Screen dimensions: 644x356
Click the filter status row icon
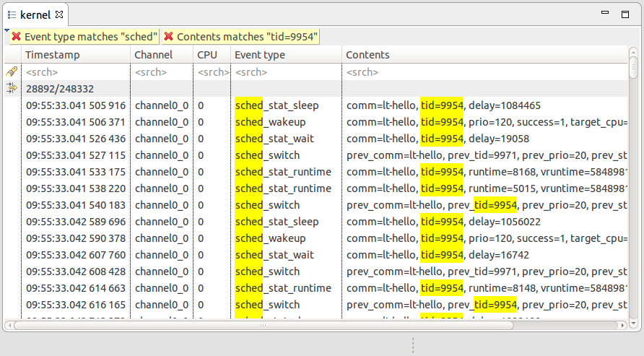(x=12, y=88)
